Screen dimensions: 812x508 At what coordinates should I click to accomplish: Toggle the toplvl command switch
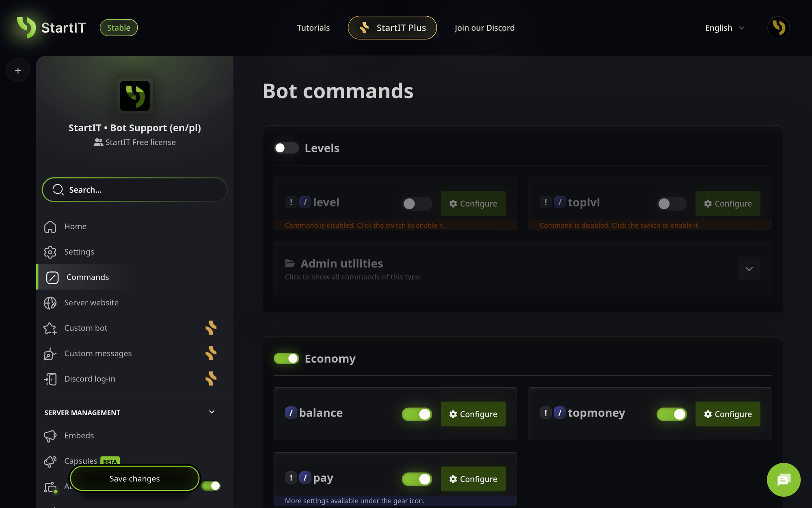672,204
